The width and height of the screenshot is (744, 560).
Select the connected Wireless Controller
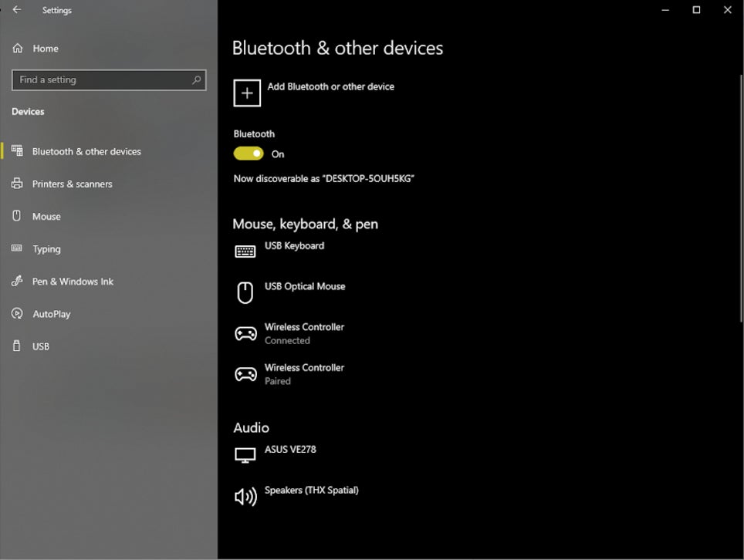click(x=303, y=333)
